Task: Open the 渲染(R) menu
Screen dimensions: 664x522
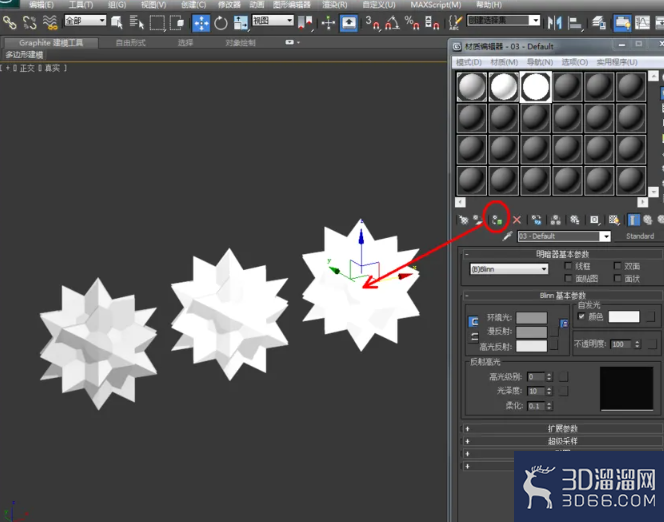Action: (335, 5)
